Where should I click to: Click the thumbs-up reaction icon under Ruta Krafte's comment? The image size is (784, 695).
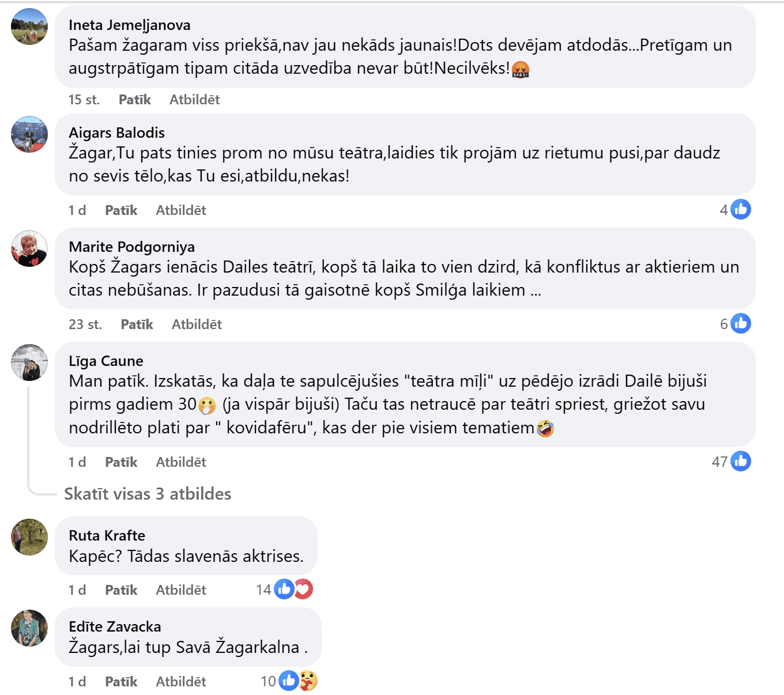point(284,589)
